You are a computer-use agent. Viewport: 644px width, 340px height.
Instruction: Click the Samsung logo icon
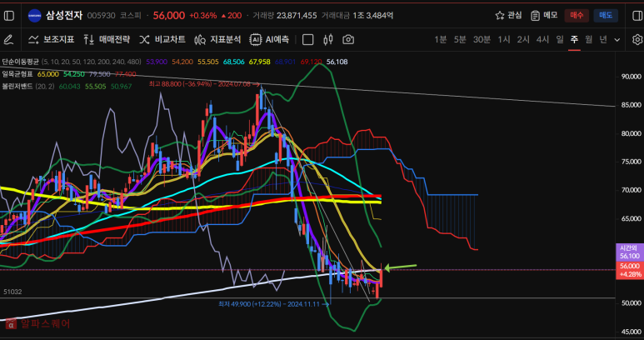(x=34, y=16)
